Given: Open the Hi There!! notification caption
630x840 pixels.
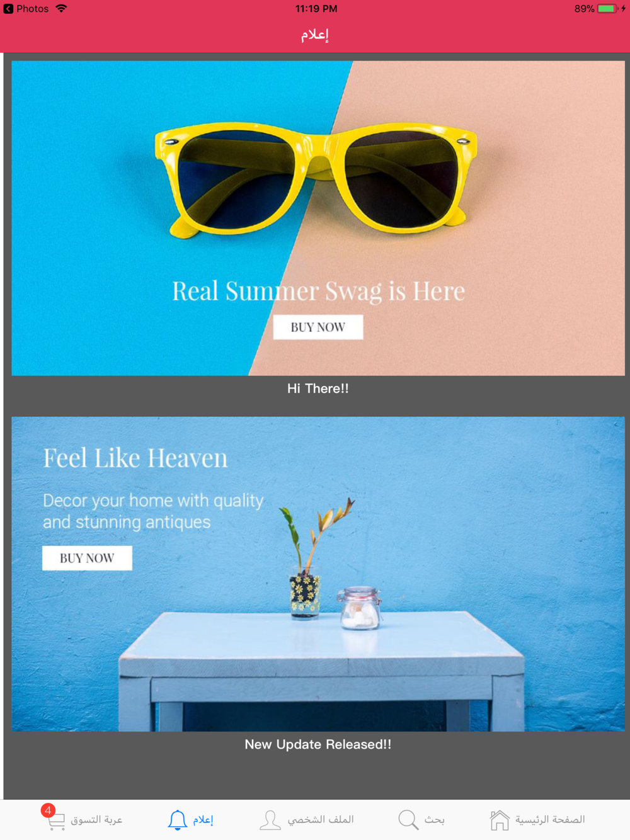Looking at the screenshot, I should tap(318, 389).
